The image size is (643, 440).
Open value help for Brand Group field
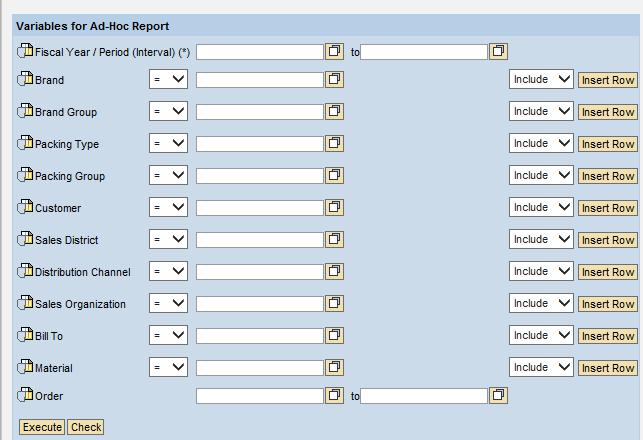coord(334,111)
